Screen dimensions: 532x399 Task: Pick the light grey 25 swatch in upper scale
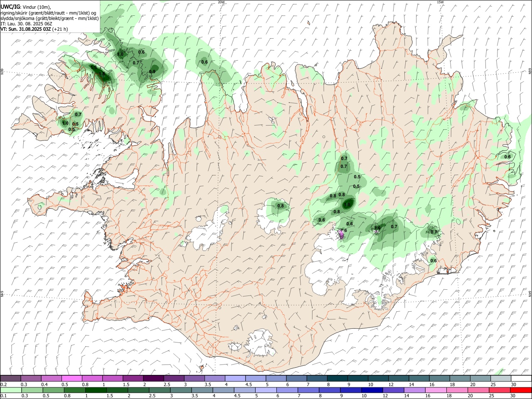[501, 379]
